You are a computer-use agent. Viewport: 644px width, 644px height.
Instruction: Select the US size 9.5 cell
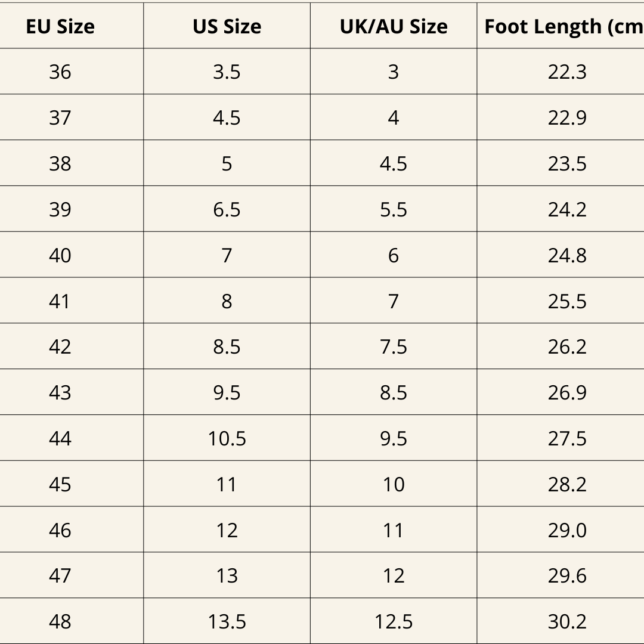[227, 392]
